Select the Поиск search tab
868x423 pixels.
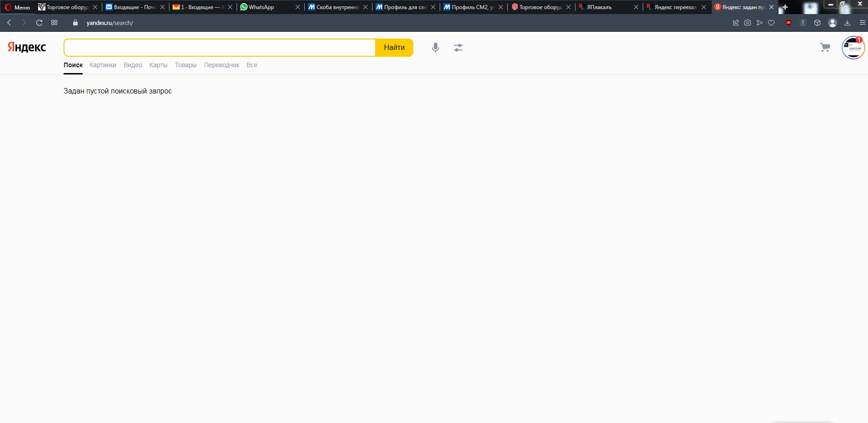click(x=73, y=65)
